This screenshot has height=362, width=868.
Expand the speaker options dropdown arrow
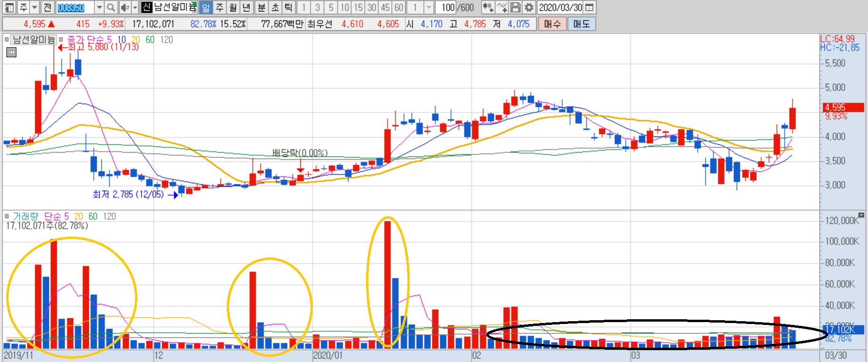point(135,7)
